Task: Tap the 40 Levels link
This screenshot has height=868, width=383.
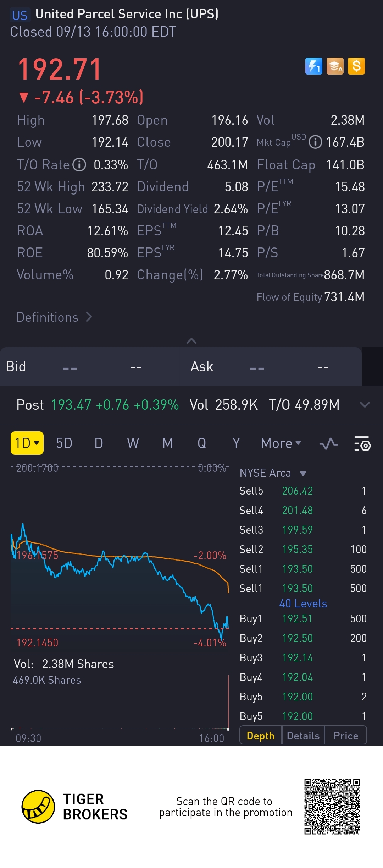Action: pos(303,604)
